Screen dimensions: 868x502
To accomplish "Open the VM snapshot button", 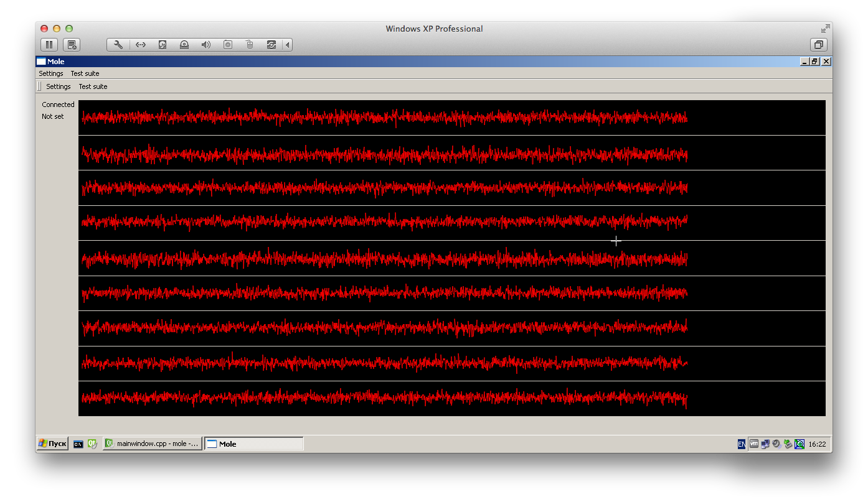I will pyautogui.click(x=72, y=45).
